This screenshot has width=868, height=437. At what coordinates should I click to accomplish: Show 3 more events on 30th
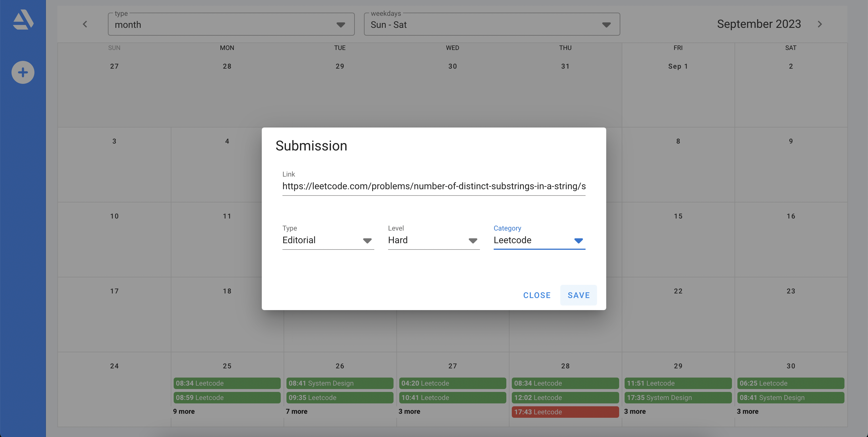(x=747, y=411)
